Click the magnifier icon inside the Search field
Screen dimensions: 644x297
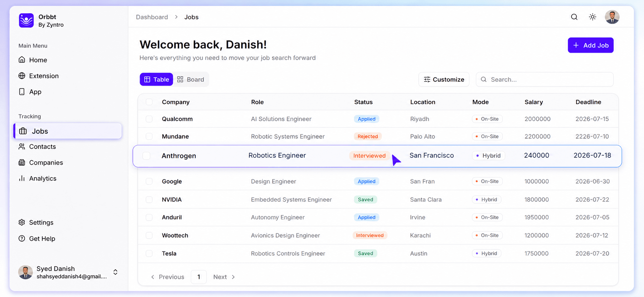tap(484, 80)
